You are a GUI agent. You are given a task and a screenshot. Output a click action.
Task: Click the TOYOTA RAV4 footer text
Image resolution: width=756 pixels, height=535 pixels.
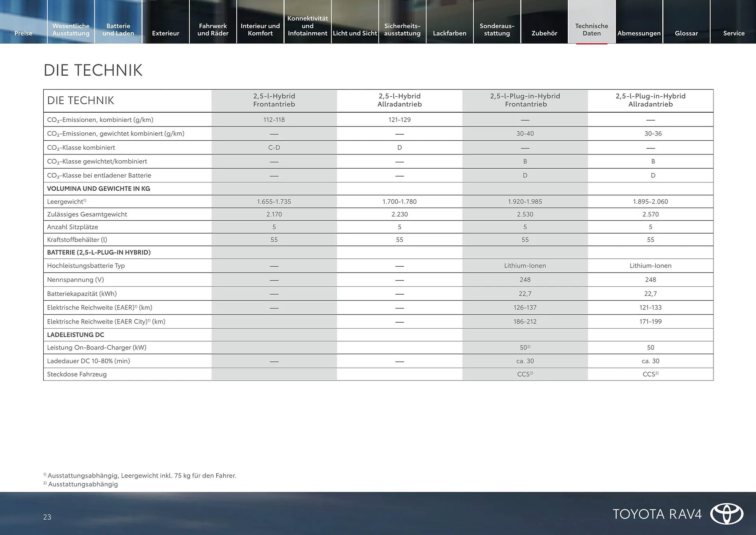coord(657,514)
